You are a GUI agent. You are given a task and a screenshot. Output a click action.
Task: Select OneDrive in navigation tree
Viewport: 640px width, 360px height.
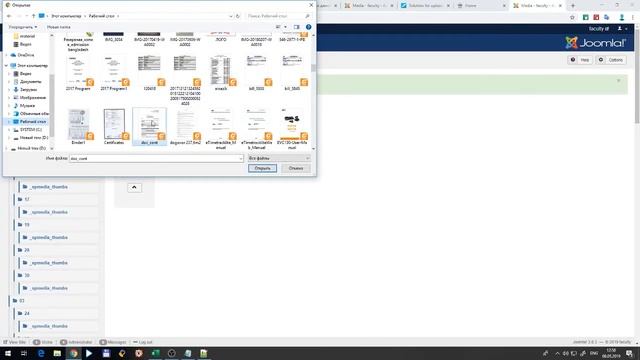pos(25,55)
